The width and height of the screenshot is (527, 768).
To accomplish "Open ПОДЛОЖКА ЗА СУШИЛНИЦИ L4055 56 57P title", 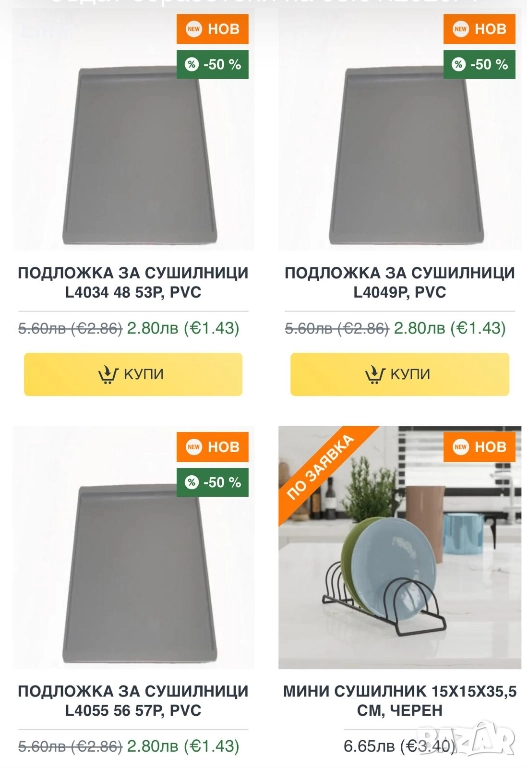I will click(133, 701).
